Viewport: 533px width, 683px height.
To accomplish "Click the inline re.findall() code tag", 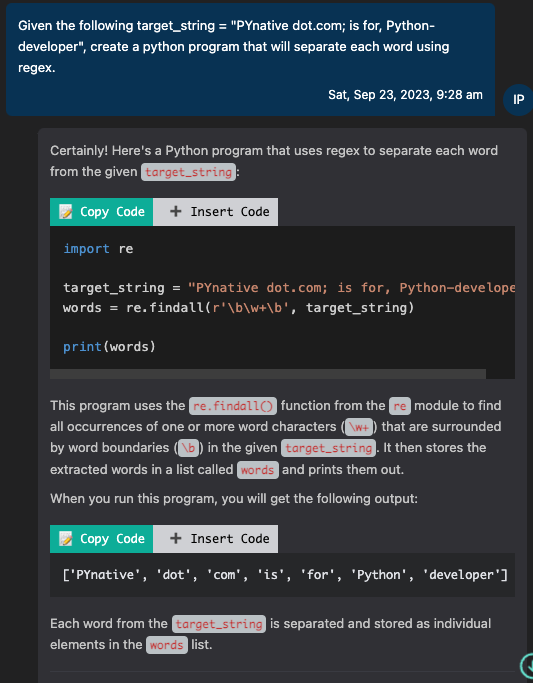I will pyautogui.click(x=233, y=406).
